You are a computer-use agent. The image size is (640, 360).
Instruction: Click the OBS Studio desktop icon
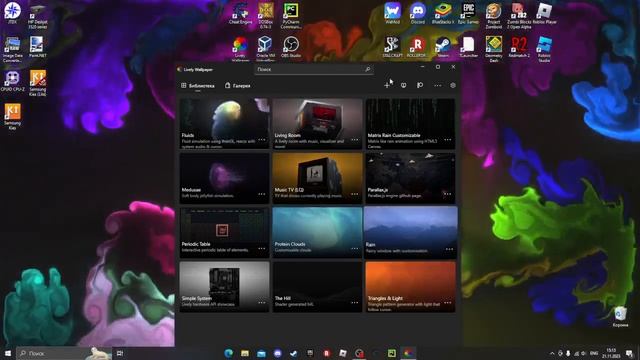coord(291,47)
